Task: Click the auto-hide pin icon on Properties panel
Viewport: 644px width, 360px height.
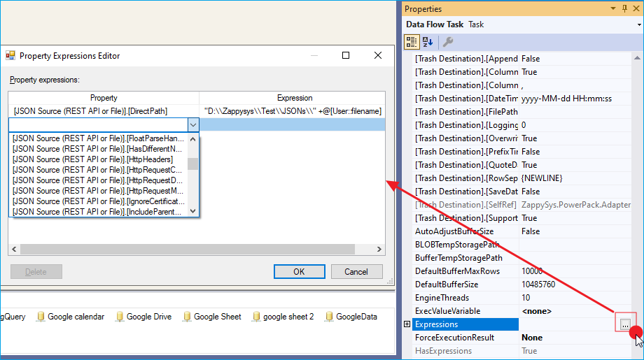Action: tap(625, 8)
